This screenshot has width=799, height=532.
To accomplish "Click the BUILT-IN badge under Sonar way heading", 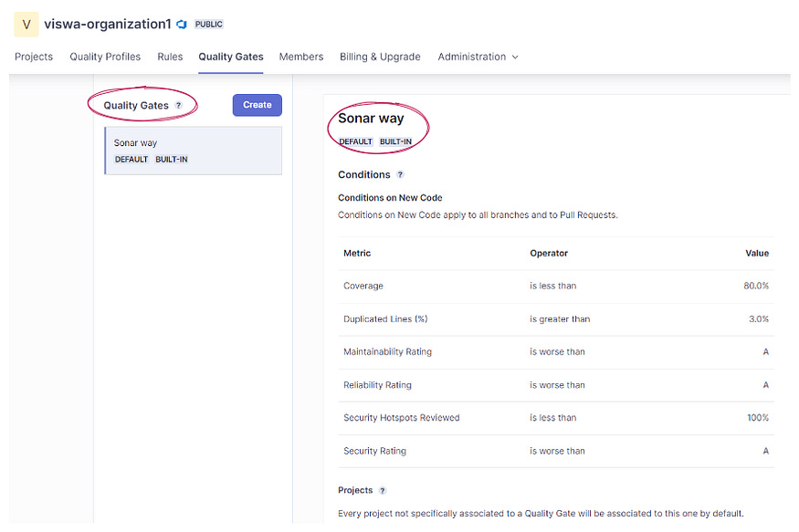I will coord(397,141).
